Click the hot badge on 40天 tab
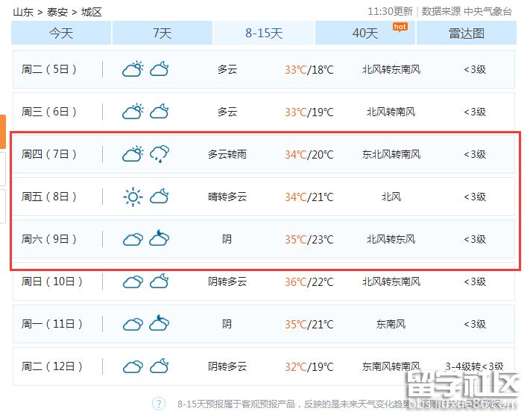This screenshot has height=420, width=530. [x=400, y=27]
